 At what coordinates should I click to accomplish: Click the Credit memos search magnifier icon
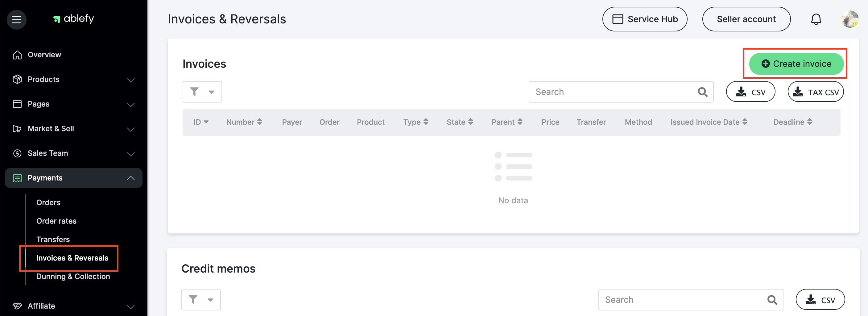pyautogui.click(x=772, y=299)
